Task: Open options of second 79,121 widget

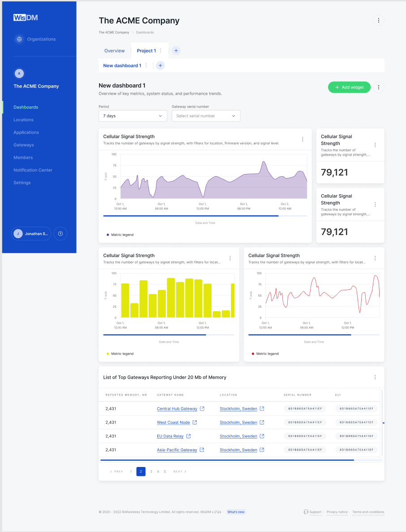Action: (375, 204)
